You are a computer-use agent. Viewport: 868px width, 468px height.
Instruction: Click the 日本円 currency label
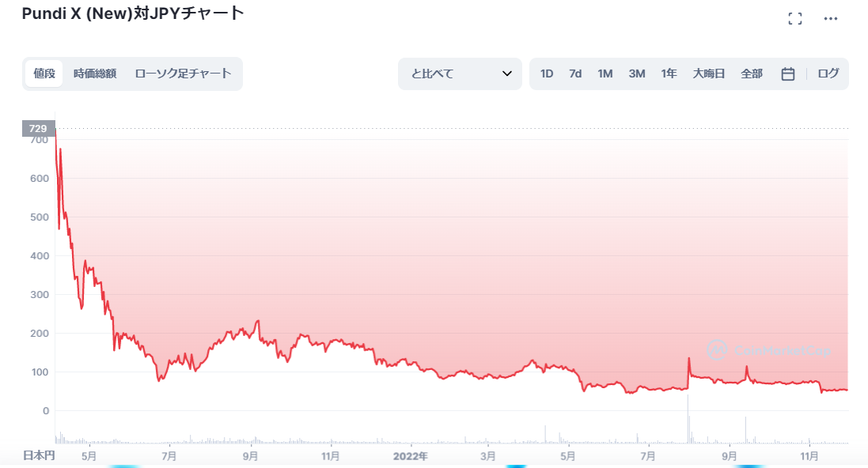click(x=39, y=456)
